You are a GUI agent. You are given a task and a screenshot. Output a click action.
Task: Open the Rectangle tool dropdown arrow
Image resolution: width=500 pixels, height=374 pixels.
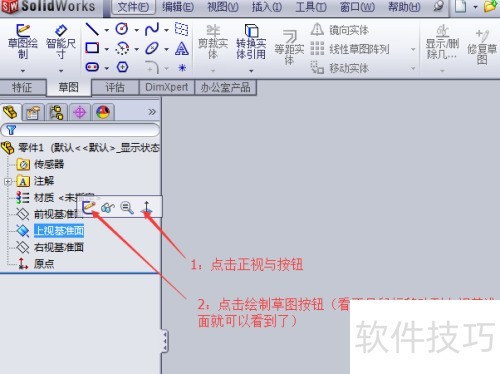[107, 49]
